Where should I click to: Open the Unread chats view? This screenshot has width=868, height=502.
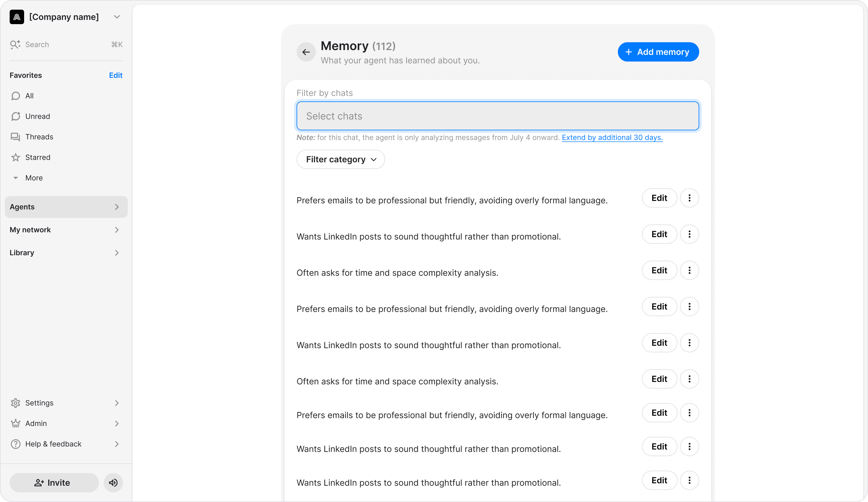(x=66, y=116)
